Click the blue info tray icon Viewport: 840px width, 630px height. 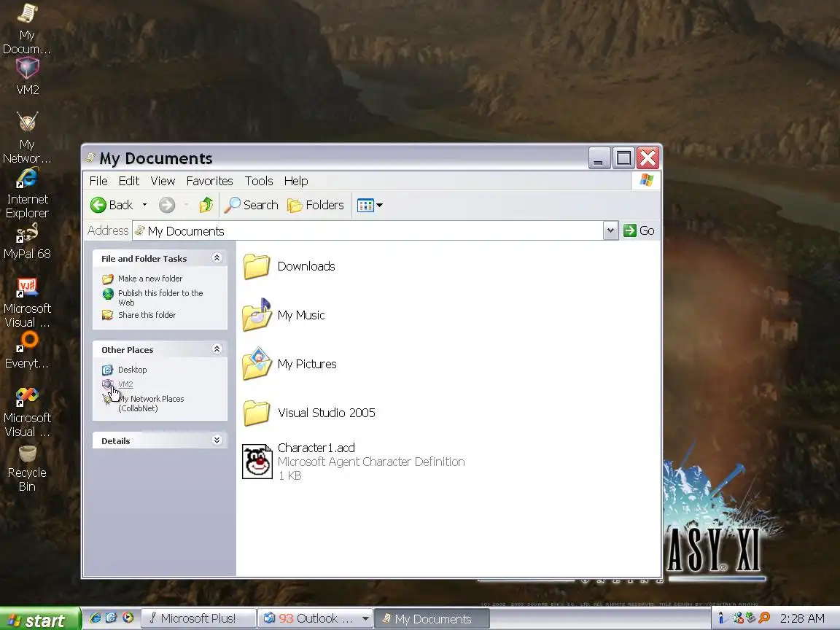pyautogui.click(x=722, y=618)
